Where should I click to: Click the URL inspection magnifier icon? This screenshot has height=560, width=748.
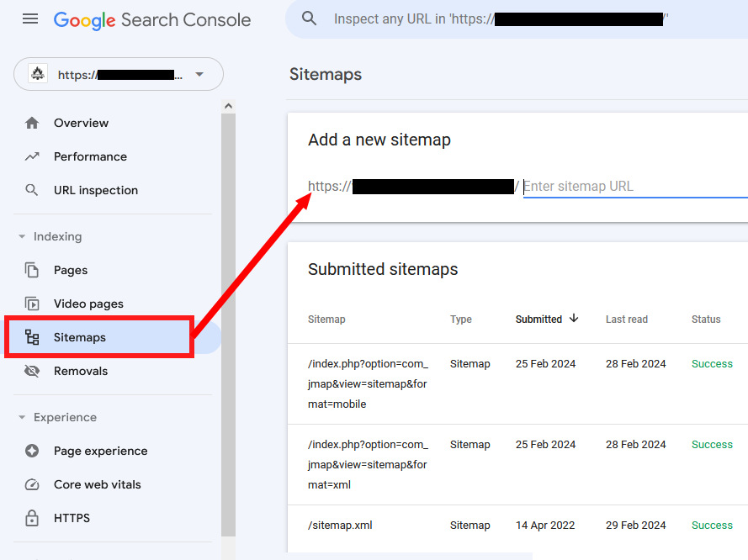pyautogui.click(x=32, y=190)
